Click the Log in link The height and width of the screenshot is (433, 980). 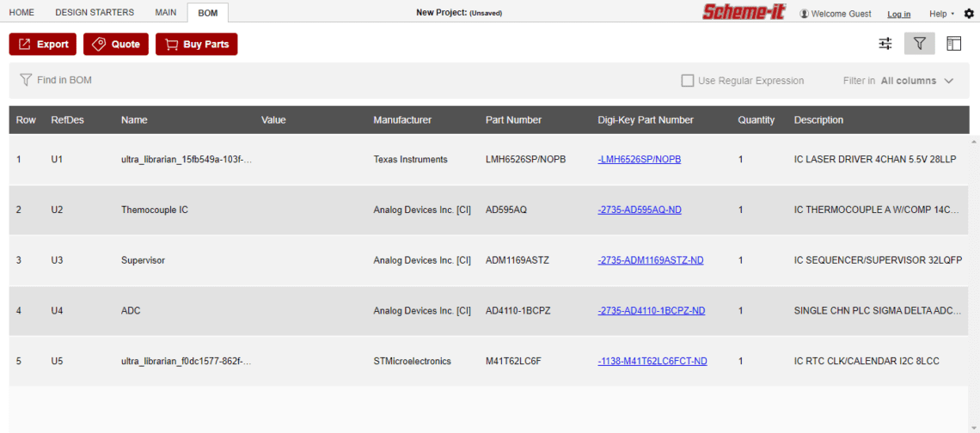coord(898,14)
